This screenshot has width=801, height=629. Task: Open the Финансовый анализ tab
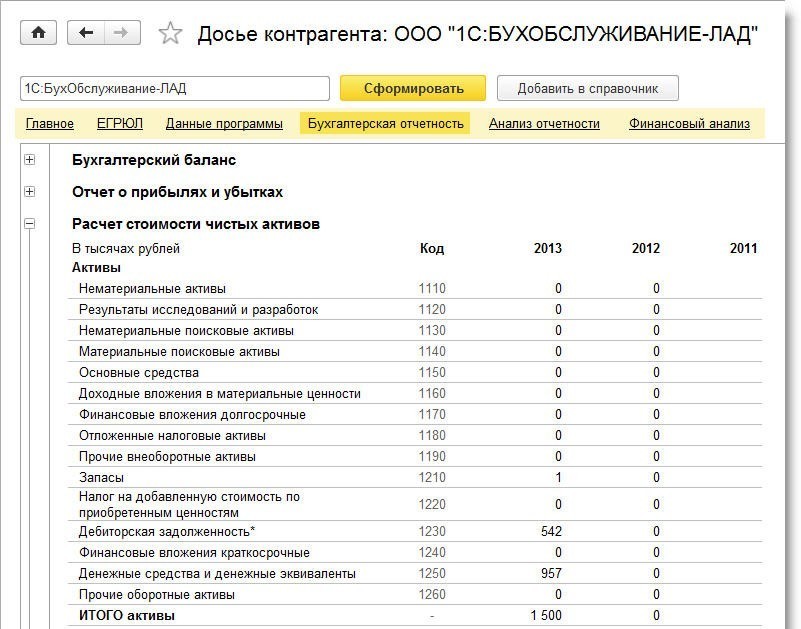pos(689,124)
